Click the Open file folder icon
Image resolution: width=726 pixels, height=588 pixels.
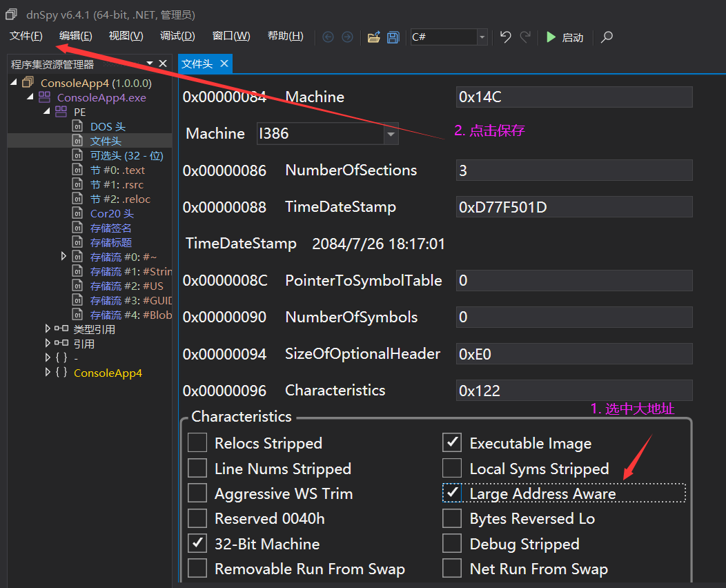click(373, 37)
